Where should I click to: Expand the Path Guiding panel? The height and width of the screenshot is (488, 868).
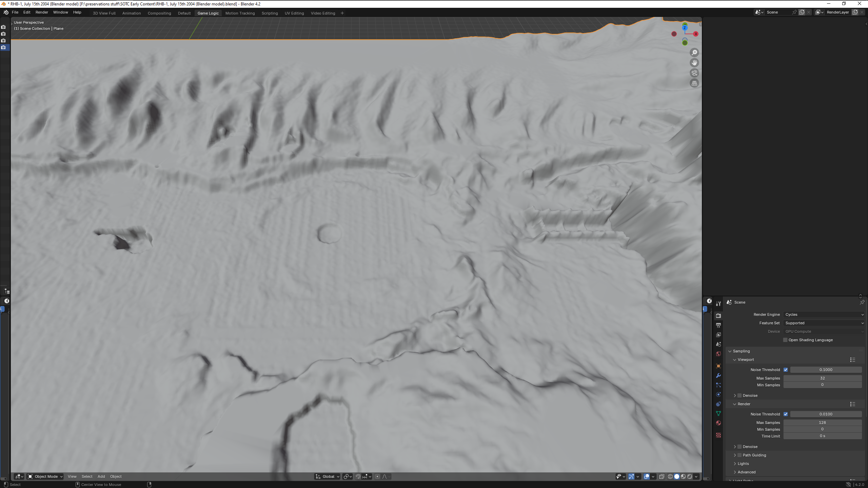tap(735, 455)
